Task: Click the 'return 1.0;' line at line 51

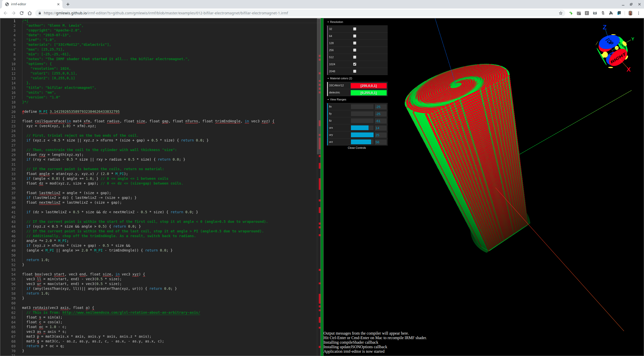Action: (x=38, y=260)
